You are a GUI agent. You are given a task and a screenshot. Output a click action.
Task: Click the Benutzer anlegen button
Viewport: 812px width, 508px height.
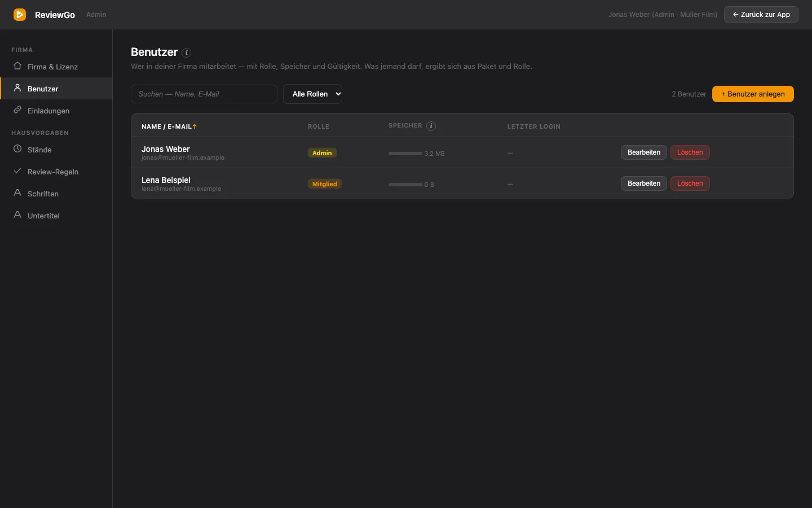click(x=753, y=94)
